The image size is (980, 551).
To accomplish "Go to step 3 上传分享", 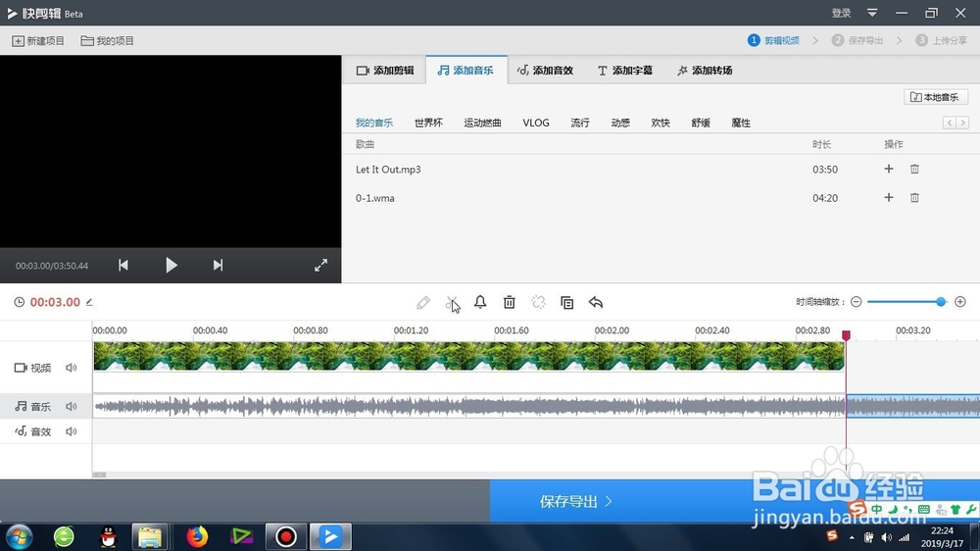I will tap(941, 40).
